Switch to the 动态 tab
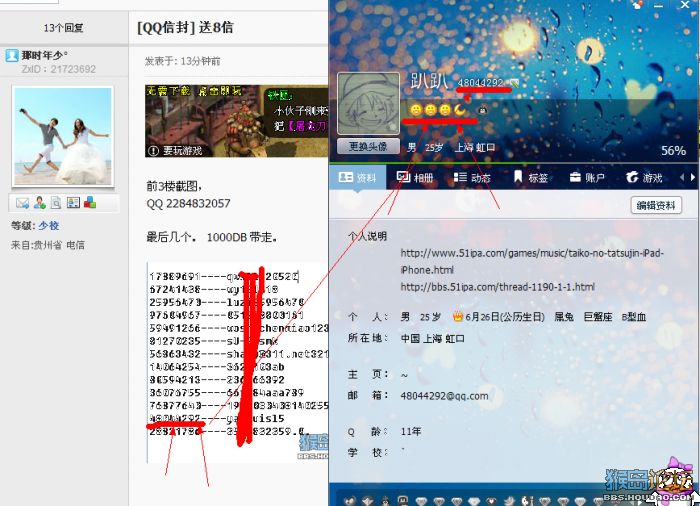This screenshot has height=506, width=700. pos(472,178)
